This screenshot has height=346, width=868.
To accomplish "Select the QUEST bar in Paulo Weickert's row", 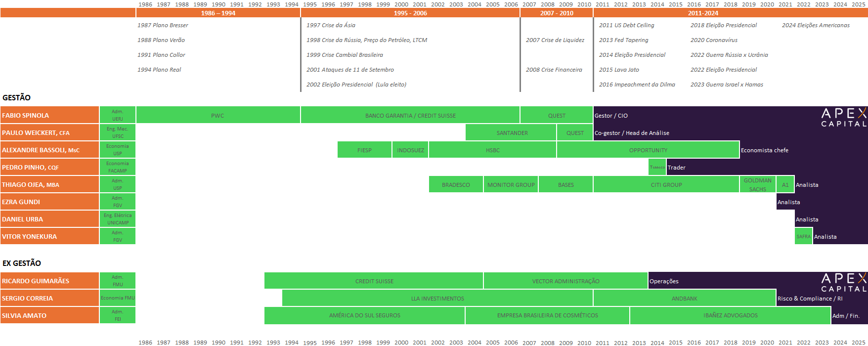I will tap(575, 132).
